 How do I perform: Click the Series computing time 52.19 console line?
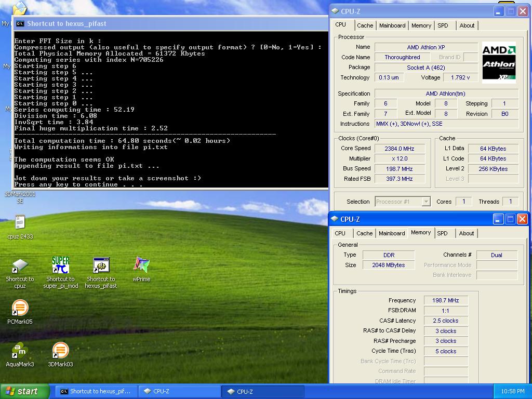click(74, 109)
